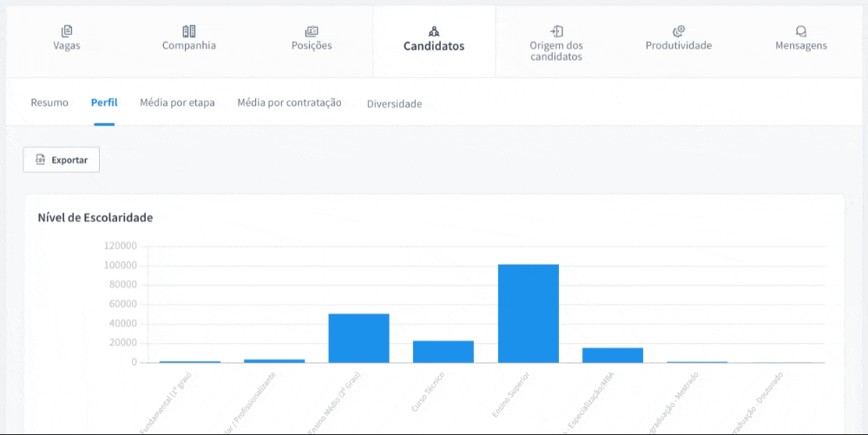868x435 pixels.
Task: Switch to the Diversidade tab
Action: point(394,103)
